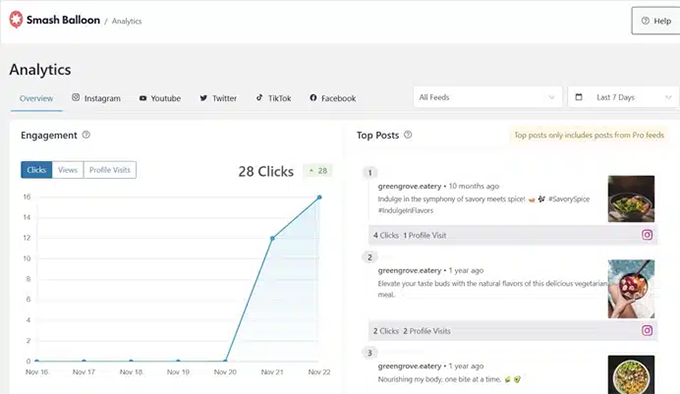Click the Instagram icon in the tab bar
The height and width of the screenshot is (394, 680).
[x=76, y=97]
